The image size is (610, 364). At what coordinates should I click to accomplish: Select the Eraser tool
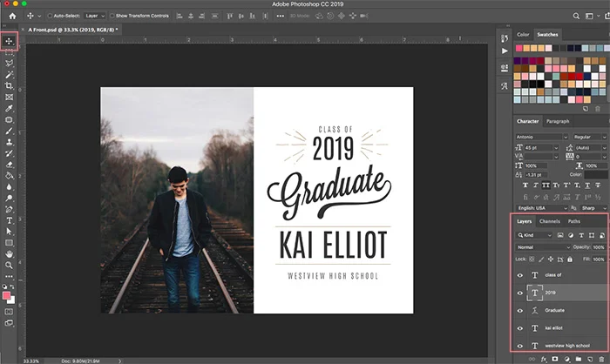point(9,165)
